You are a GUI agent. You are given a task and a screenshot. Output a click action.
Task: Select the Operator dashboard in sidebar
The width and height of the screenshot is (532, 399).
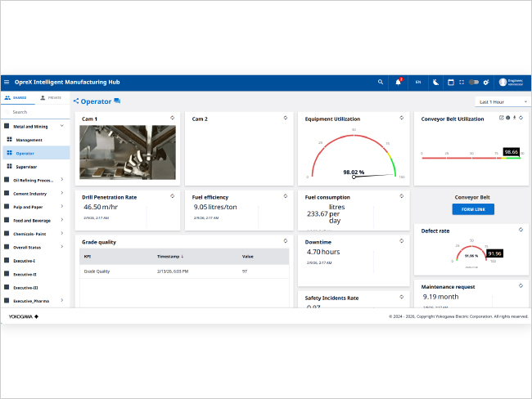36,153
